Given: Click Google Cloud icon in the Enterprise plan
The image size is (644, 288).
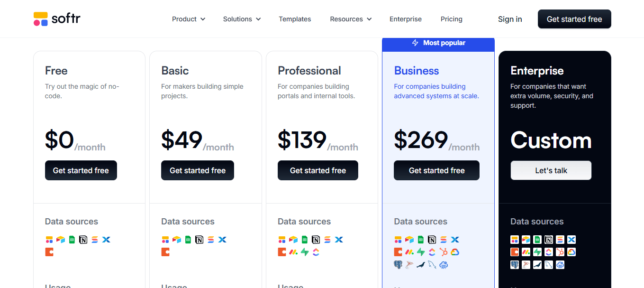Looking at the screenshot, I should click(571, 252).
